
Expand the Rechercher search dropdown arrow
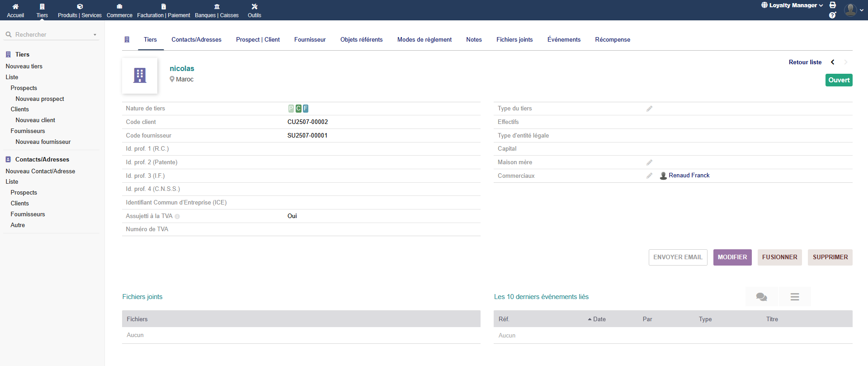pyautogui.click(x=95, y=35)
